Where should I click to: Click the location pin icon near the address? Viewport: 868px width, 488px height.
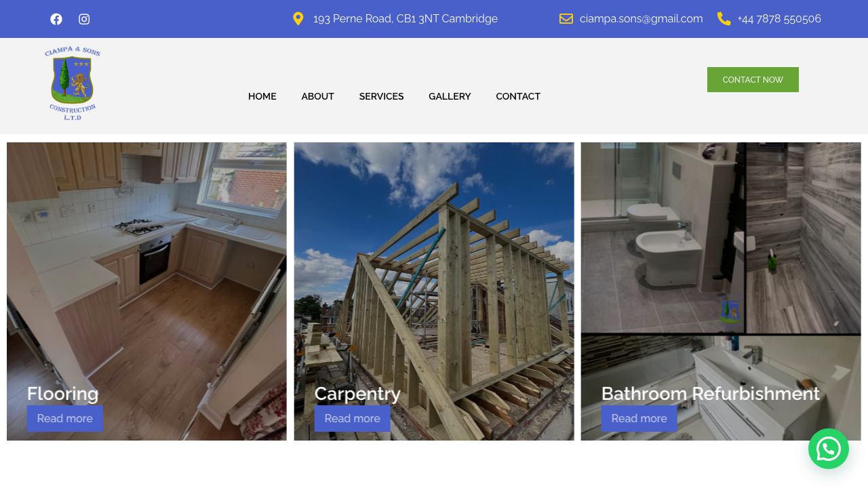(x=300, y=18)
